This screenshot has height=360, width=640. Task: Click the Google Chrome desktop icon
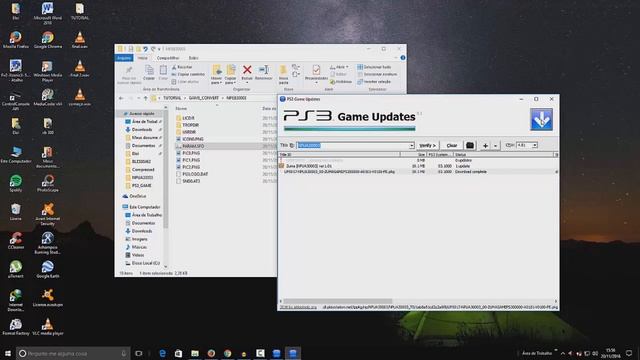pyautogui.click(x=48, y=40)
